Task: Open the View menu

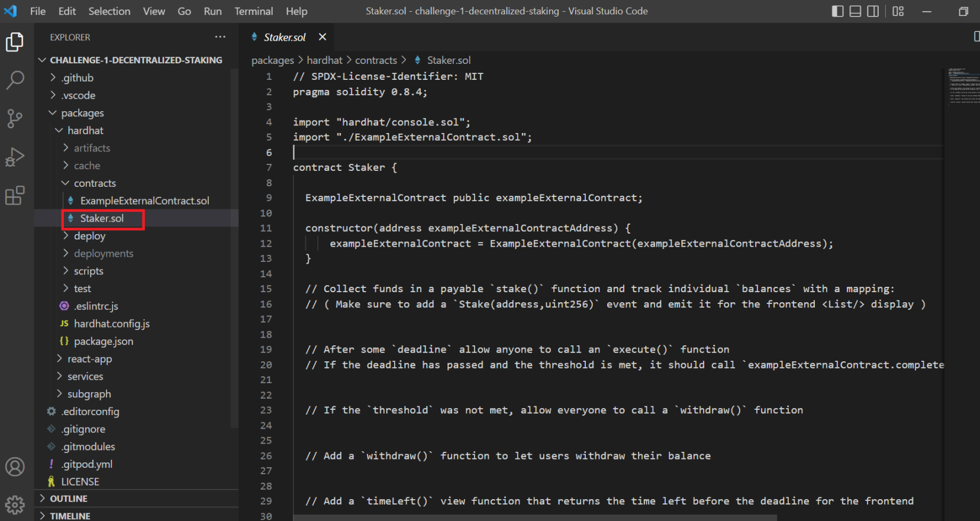Action: [154, 11]
